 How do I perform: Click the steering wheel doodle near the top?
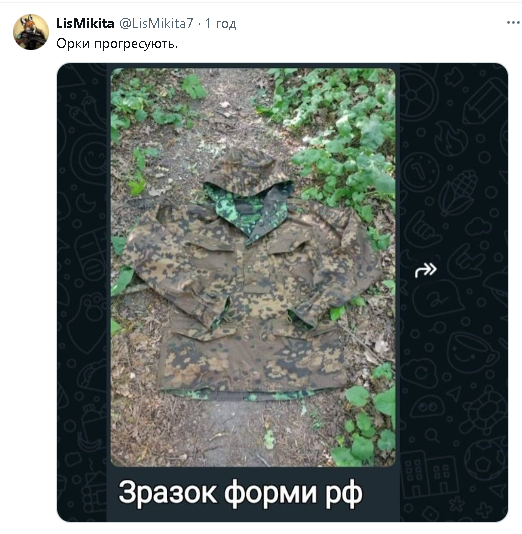click(418, 95)
